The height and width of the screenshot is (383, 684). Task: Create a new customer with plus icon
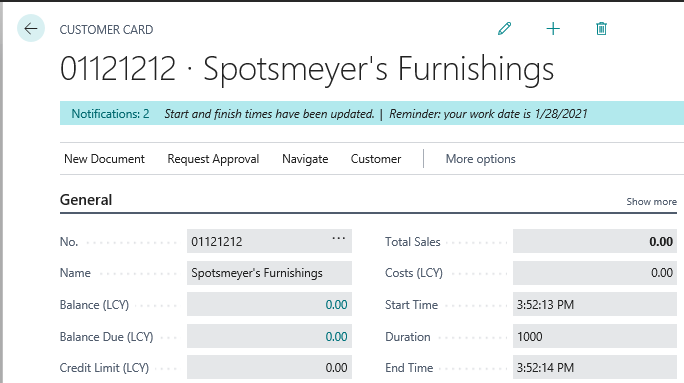click(x=553, y=29)
